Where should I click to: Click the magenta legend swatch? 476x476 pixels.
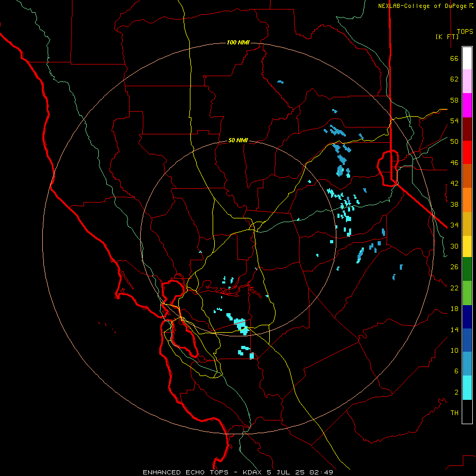coord(467,105)
